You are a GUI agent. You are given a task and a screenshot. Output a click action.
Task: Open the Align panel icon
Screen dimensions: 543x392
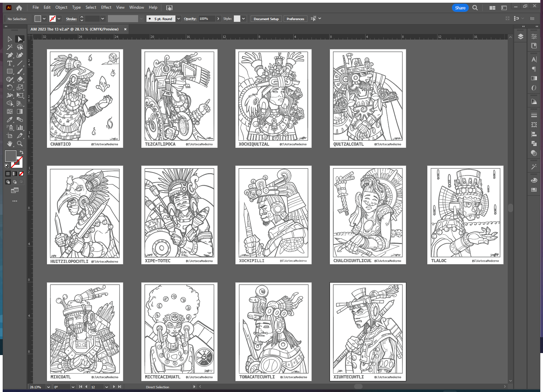534,134
